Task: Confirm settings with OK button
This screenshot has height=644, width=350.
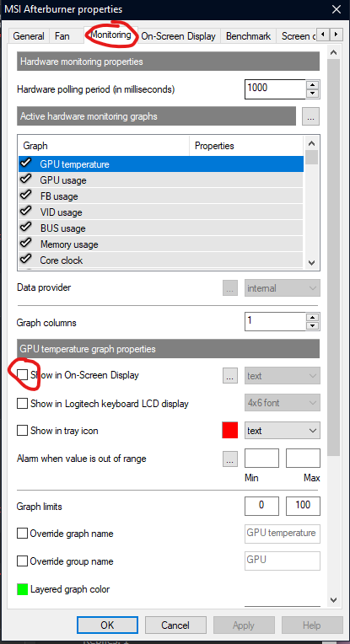Action: [107, 625]
